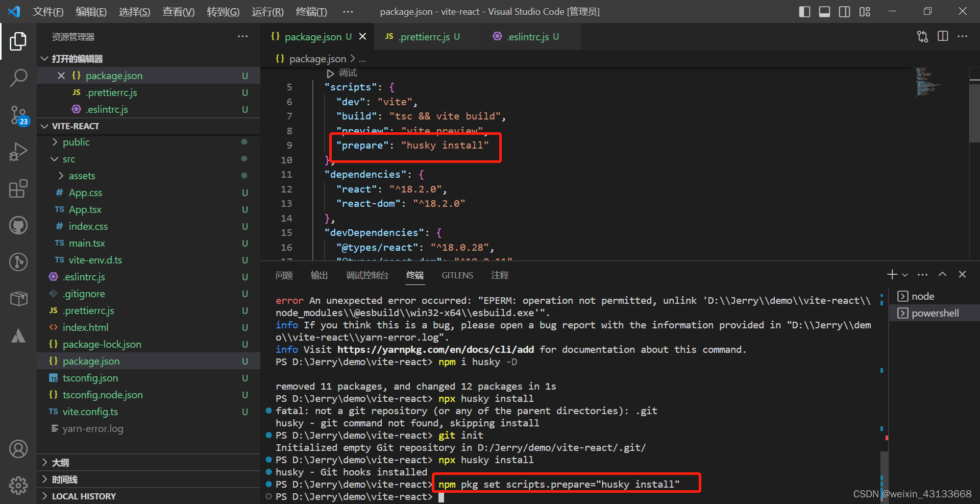Open the File menu

click(48, 12)
